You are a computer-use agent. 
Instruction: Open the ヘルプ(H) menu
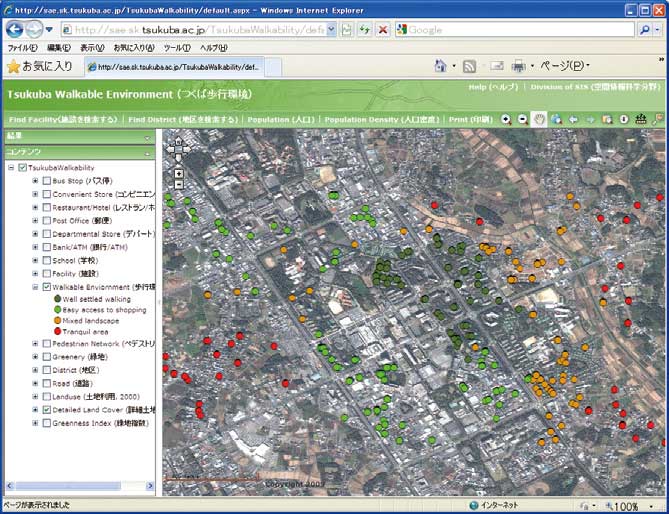[x=214, y=48]
